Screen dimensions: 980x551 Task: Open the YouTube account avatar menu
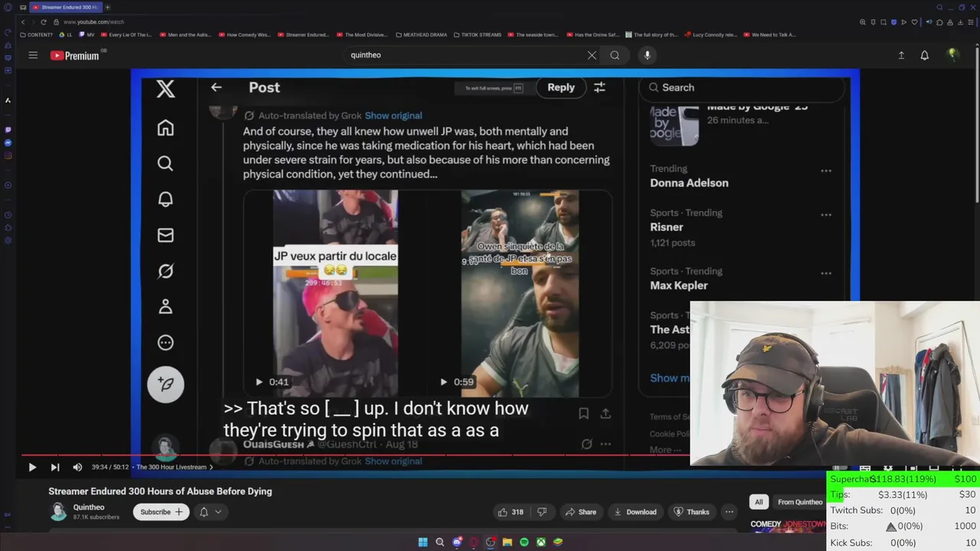(x=952, y=54)
